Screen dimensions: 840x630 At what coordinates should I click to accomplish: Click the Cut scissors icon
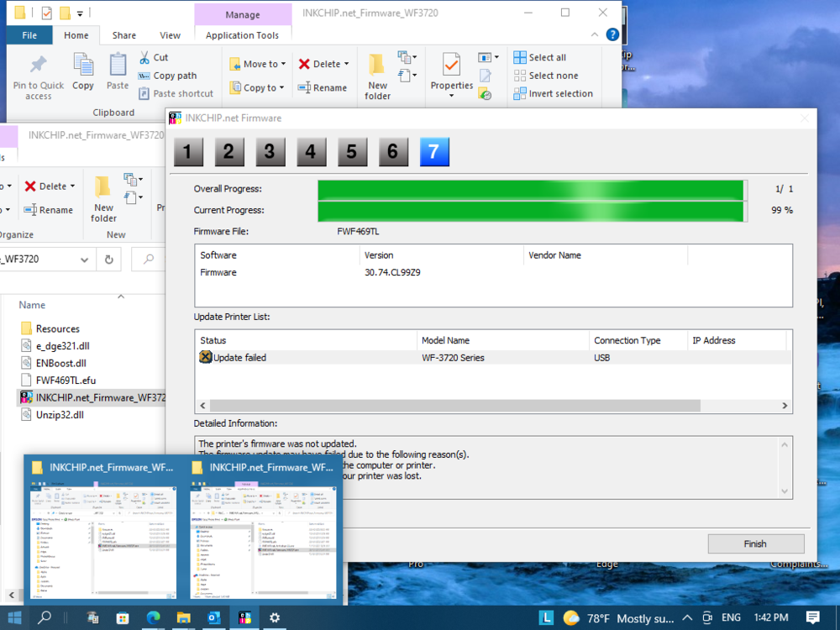(x=143, y=57)
